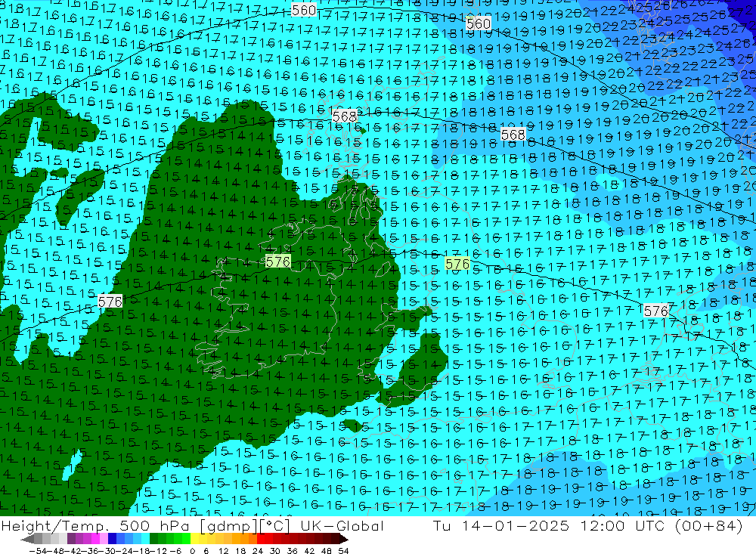Select the yellow-green 576 label over cyan sea

click(x=457, y=264)
